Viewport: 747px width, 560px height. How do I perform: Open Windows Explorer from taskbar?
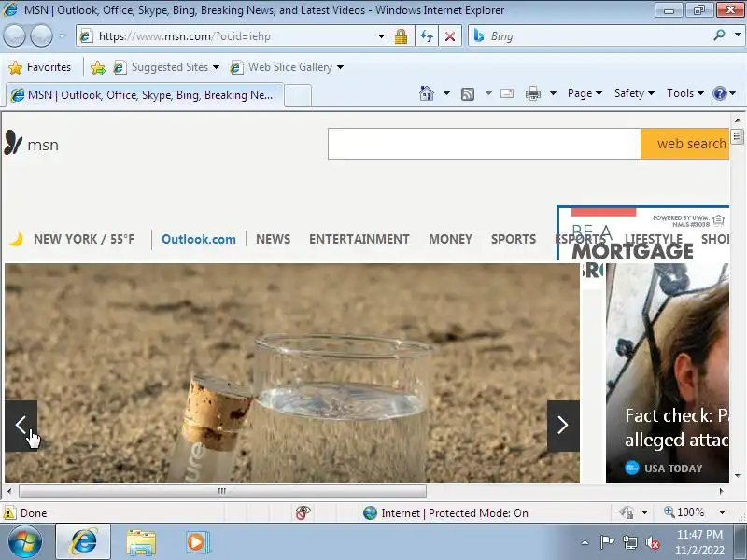141,542
